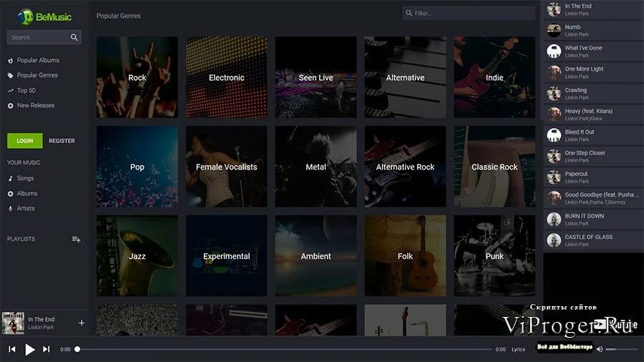
Task: Open the Folk genre tile
Action: click(405, 255)
